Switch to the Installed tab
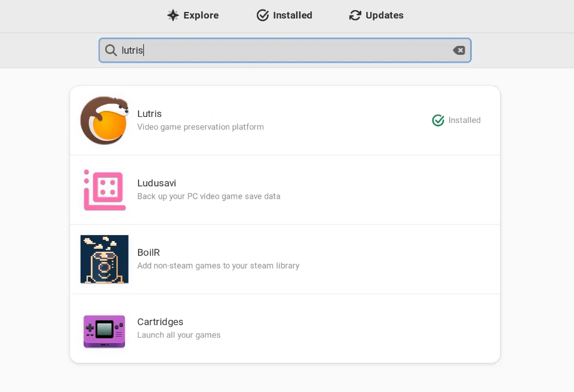574x392 pixels. click(284, 16)
